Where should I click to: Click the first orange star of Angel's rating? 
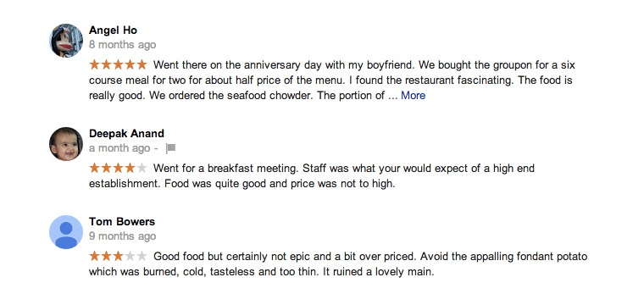(94, 65)
